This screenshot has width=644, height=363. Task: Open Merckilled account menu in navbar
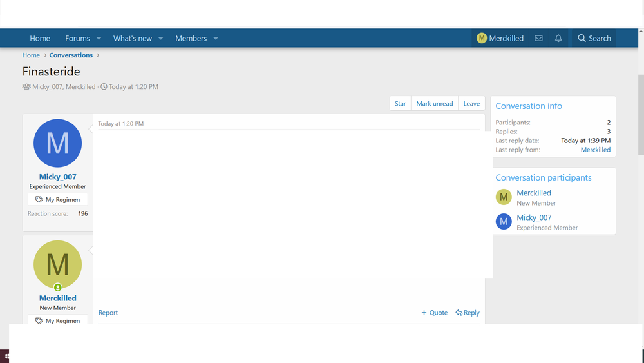pos(500,39)
